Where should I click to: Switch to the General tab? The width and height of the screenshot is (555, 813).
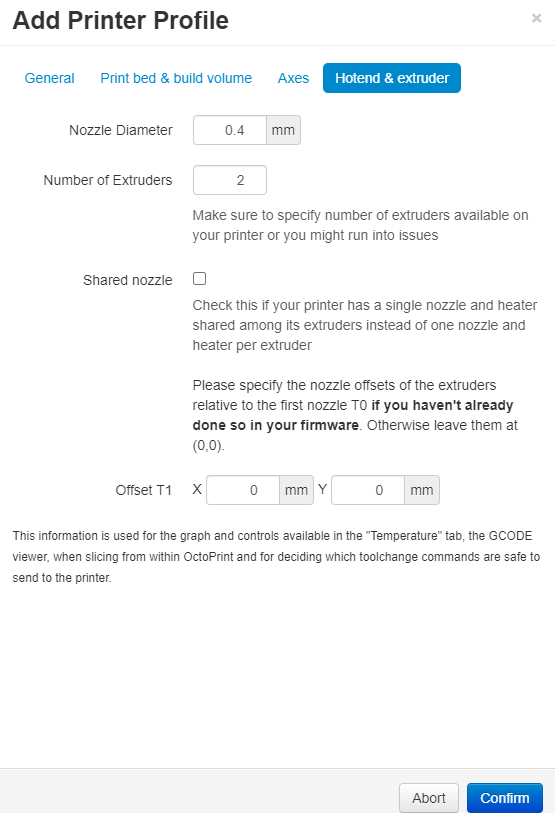50,78
